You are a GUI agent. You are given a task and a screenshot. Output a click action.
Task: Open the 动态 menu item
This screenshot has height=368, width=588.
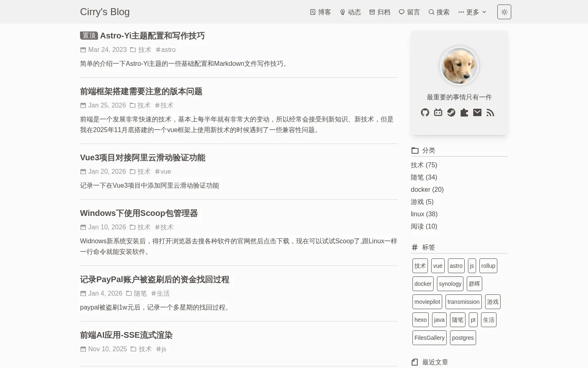350,12
